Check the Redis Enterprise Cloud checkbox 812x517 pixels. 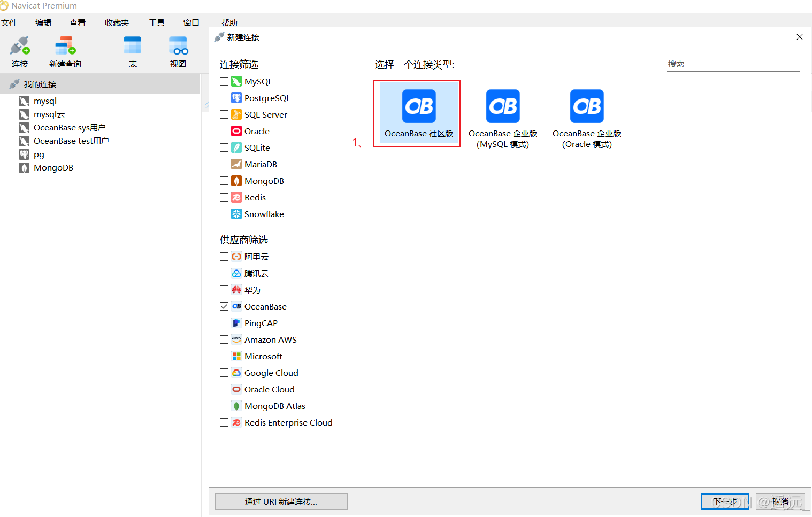tap(224, 422)
